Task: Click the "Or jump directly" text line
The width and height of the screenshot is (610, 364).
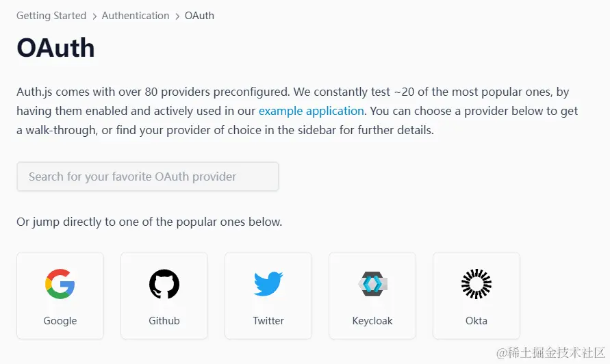Action: click(x=149, y=222)
